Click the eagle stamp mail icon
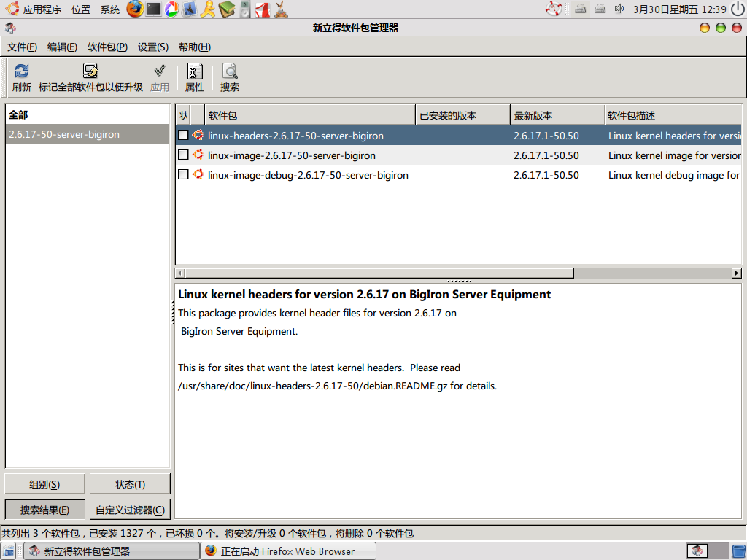Viewport: 747px width, 560px height. pos(190,9)
